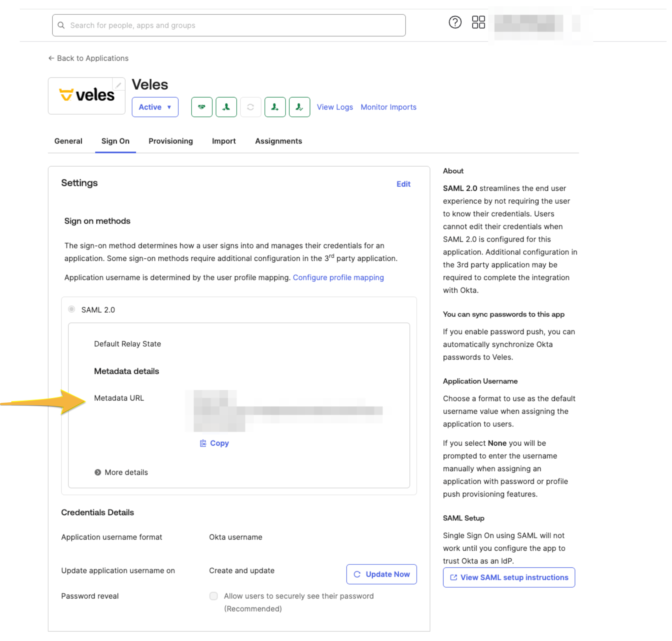Image resolution: width=672 pixels, height=641 pixels.
Task: Click 'You can sync passwords to this app'
Action: click(x=504, y=314)
